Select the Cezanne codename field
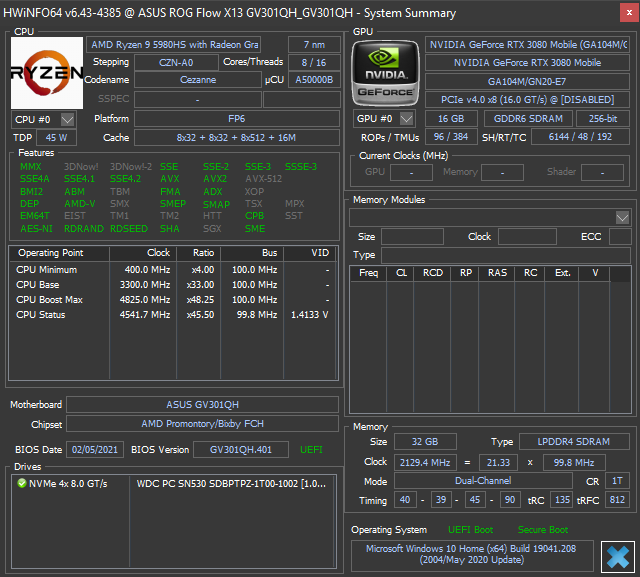This screenshot has height=577, width=640. coord(198,80)
